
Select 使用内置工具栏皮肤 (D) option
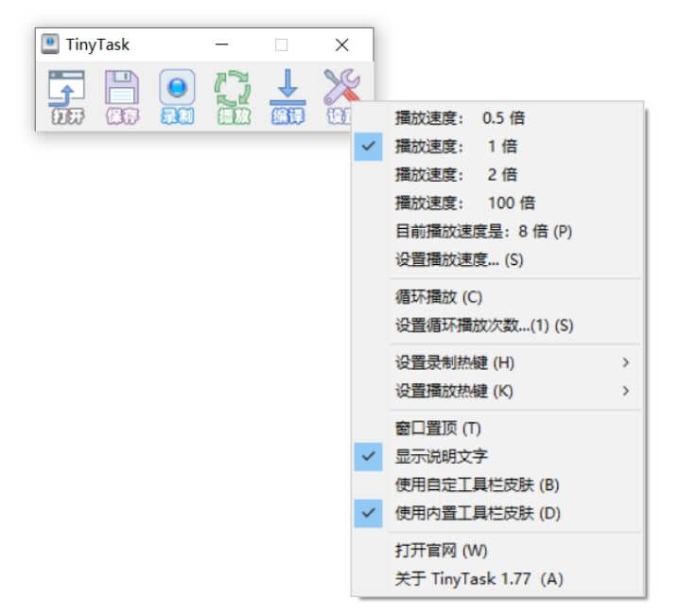tap(497, 514)
